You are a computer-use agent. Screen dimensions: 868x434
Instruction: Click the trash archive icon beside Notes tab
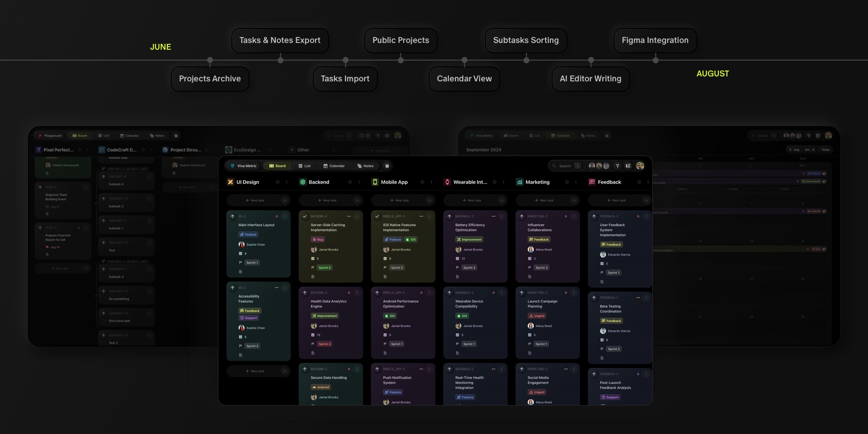pyautogui.click(x=387, y=166)
